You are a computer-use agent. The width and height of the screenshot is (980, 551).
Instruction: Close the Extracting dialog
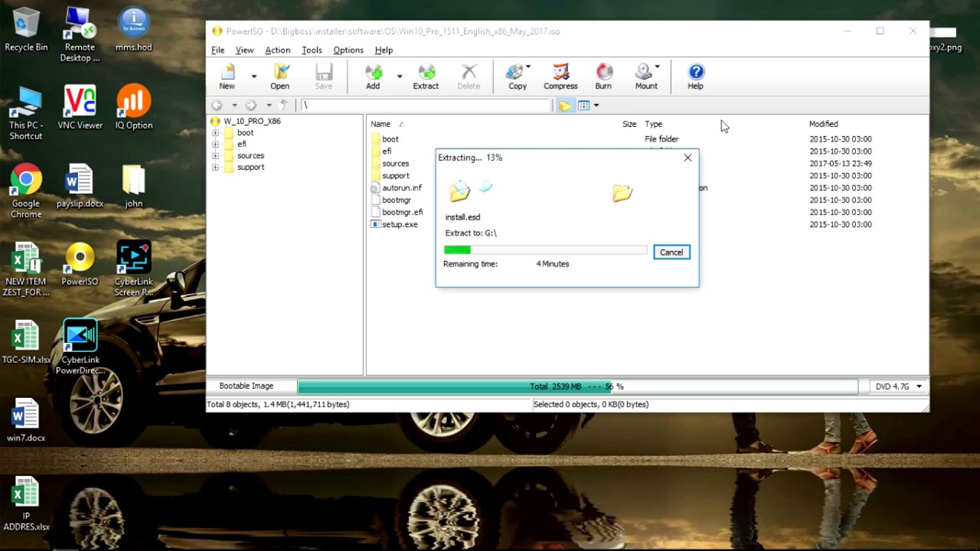(688, 158)
